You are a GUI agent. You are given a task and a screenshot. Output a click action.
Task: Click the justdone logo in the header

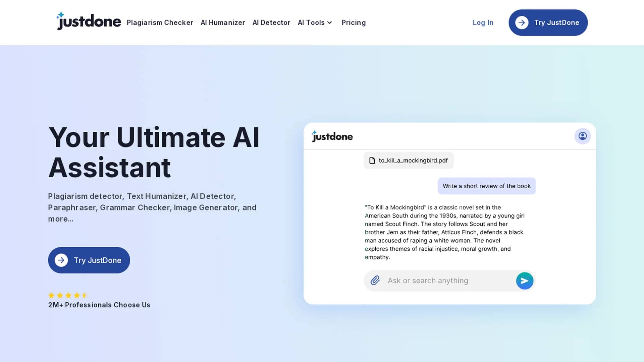(x=89, y=21)
